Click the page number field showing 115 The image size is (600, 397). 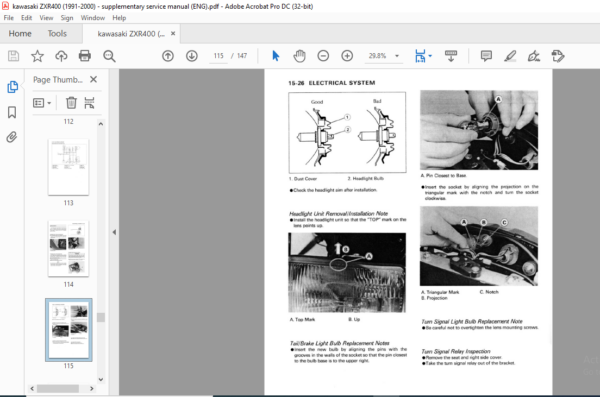coord(218,56)
